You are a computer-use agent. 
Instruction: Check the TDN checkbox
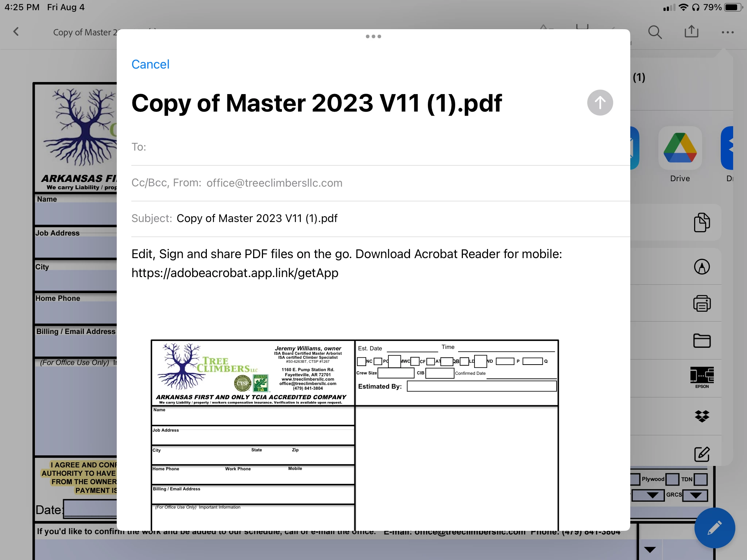(x=700, y=479)
